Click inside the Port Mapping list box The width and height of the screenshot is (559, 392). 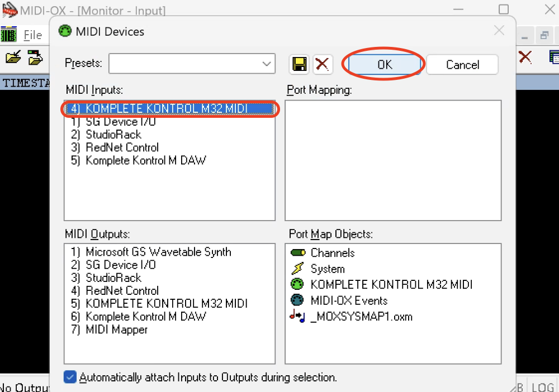(393, 160)
